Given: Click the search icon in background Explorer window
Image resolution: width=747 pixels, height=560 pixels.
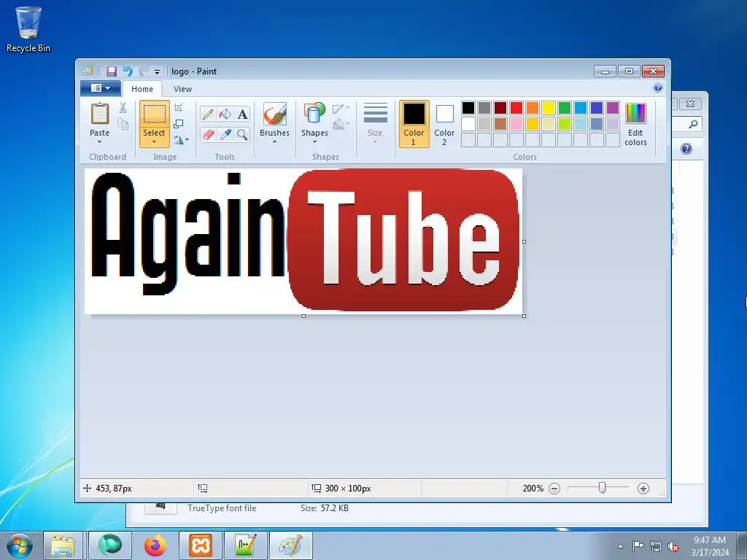Looking at the screenshot, I should tap(693, 124).
